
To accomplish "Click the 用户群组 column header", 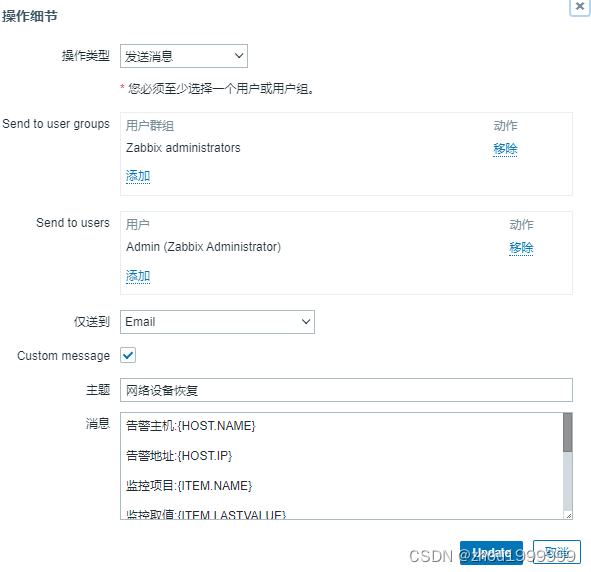I will click(150, 125).
